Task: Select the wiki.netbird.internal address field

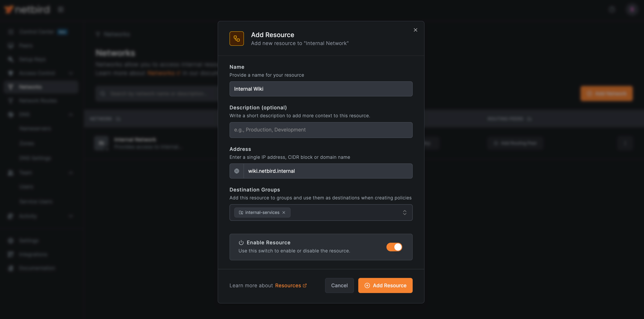Action: (x=328, y=171)
